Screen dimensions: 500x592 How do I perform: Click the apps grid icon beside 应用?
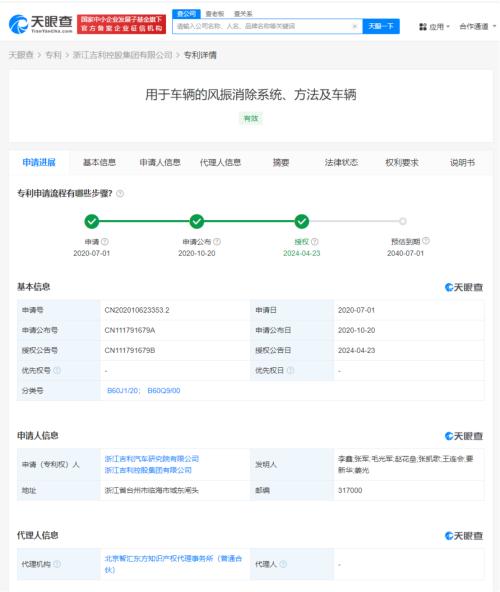pos(423,27)
